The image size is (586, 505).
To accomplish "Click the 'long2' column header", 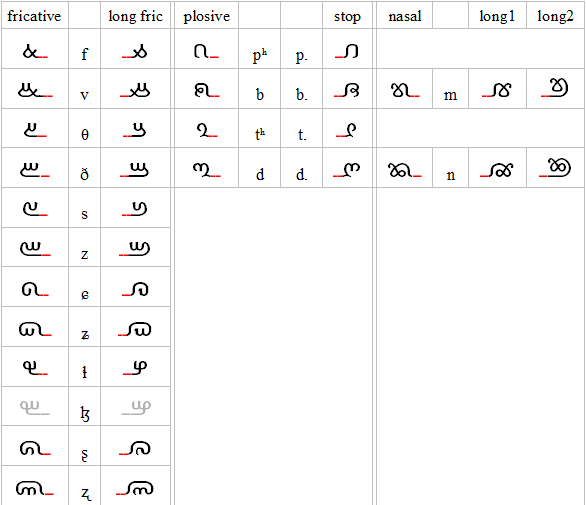I will pyautogui.click(x=555, y=16).
